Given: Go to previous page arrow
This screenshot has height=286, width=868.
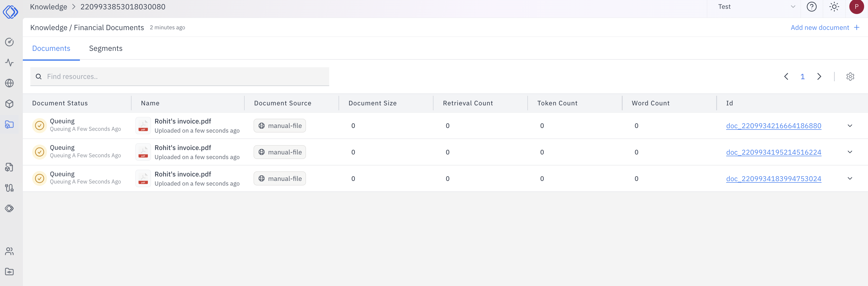Looking at the screenshot, I should tap(786, 77).
